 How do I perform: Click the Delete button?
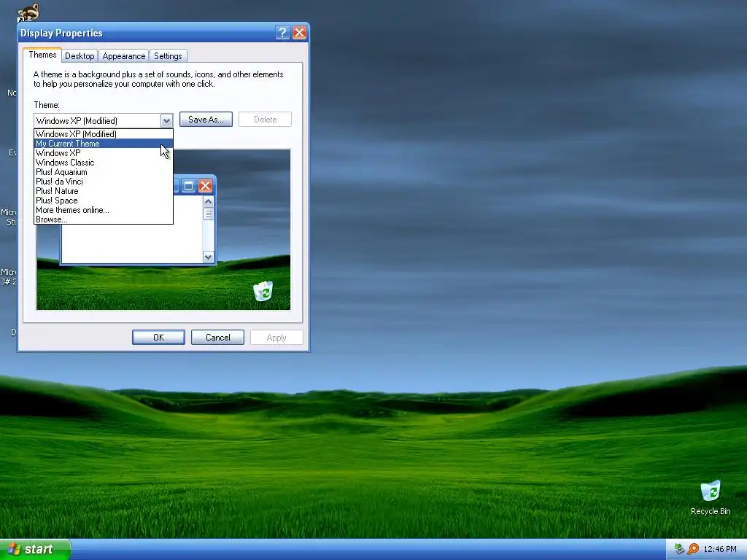(265, 120)
